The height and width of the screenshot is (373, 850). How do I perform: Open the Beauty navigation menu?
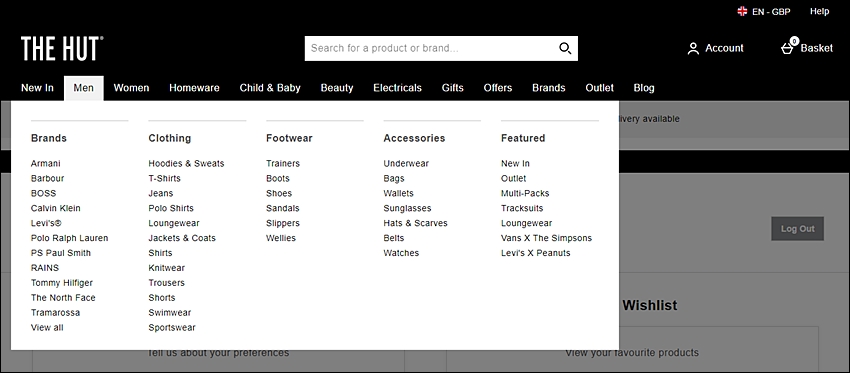(x=337, y=88)
